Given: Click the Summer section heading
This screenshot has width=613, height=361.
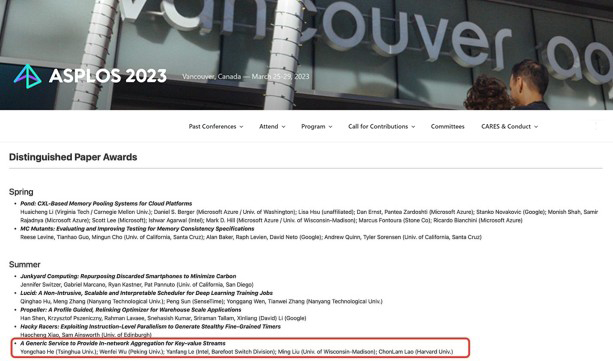Looking at the screenshot, I should pyautogui.click(x=25, y=264).
